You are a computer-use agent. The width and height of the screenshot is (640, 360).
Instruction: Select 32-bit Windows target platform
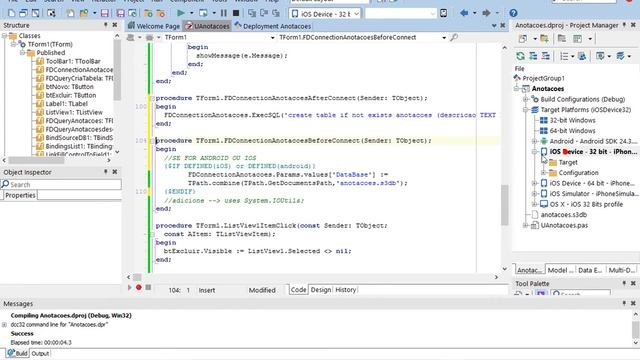[572, 120]
